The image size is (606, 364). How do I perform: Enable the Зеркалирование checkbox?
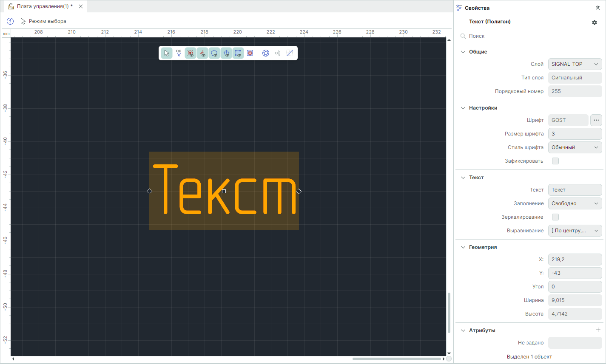click(x=555, y=217)
